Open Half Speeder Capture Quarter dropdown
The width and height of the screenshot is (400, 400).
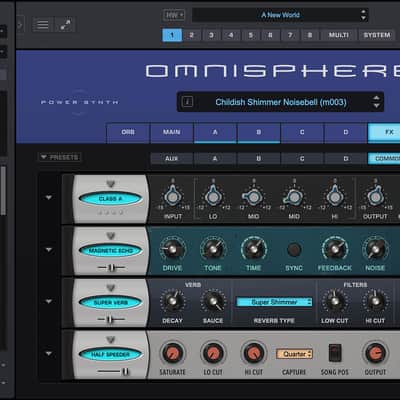[x=294, y=354]
